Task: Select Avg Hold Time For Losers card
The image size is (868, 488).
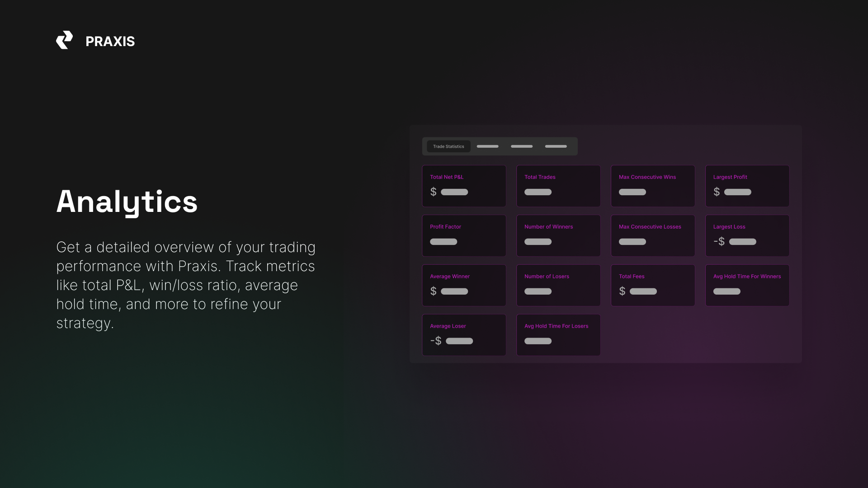Action: pos(558,335)
